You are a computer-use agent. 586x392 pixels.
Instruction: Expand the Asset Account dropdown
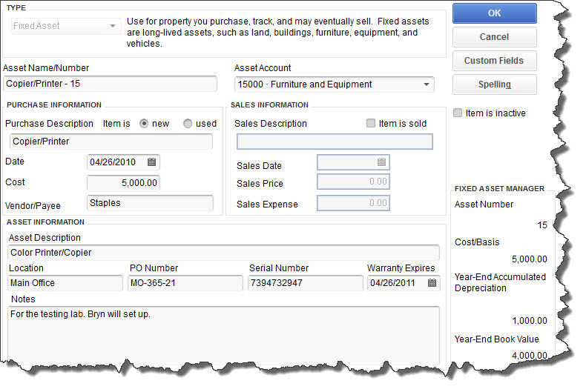click(427, 84)
